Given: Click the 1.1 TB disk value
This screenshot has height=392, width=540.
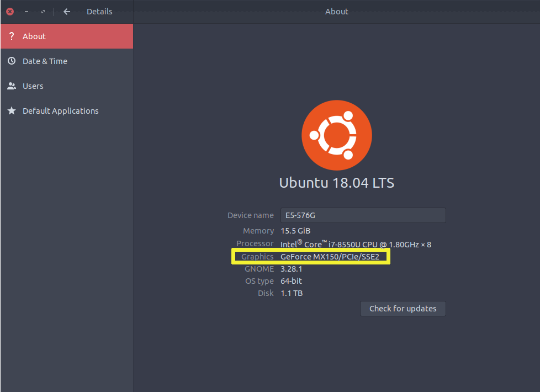Looking at the screenshot, I should coord(292,293).
